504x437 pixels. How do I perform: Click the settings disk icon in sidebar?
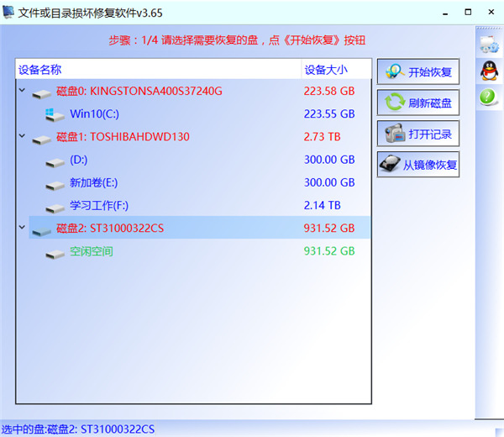[x=489, y=44]
